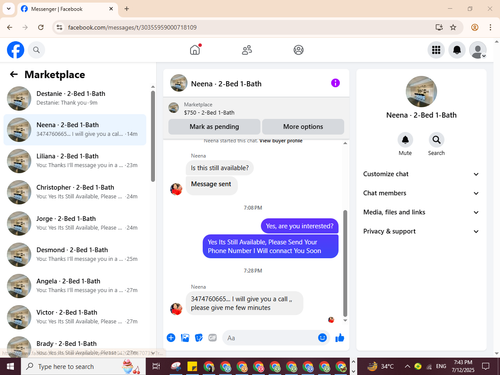Click the chat messages scrollbar
This screenshot has width=500, height=375.
(x=345, y=263)
